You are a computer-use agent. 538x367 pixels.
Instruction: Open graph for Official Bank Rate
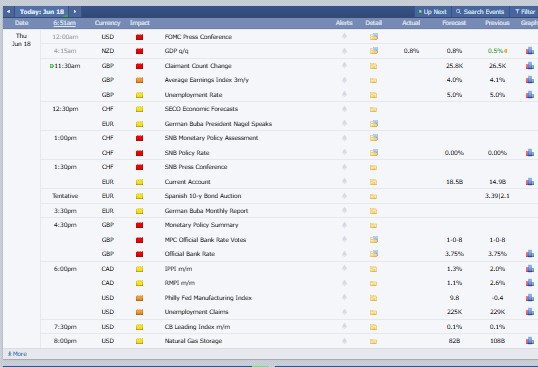[530, 254]
